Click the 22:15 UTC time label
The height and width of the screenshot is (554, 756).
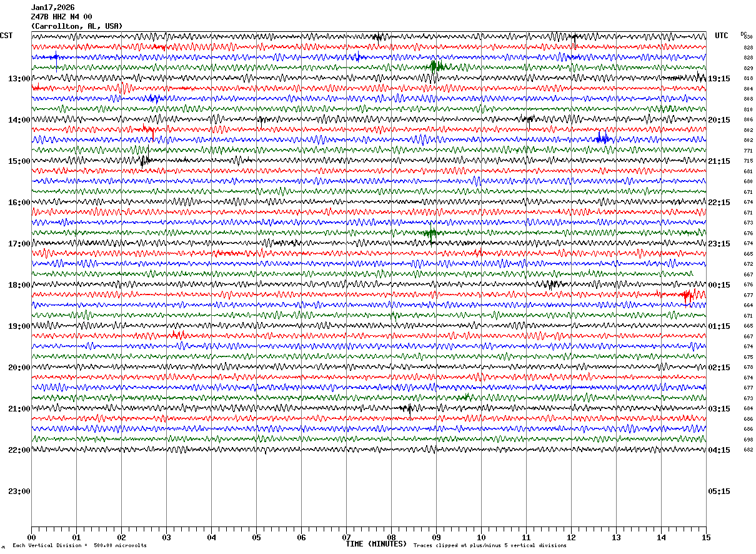pos(719,203)
